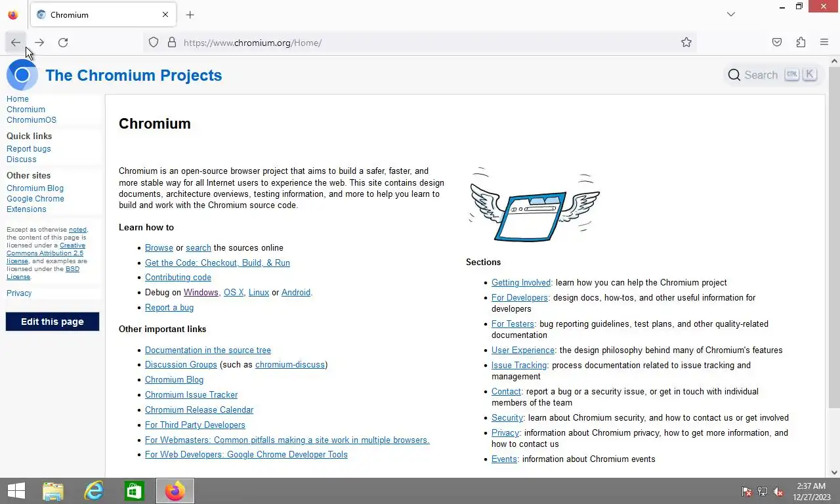
Task: Open Debug on OS X link
Action: (x=234, y=293)
